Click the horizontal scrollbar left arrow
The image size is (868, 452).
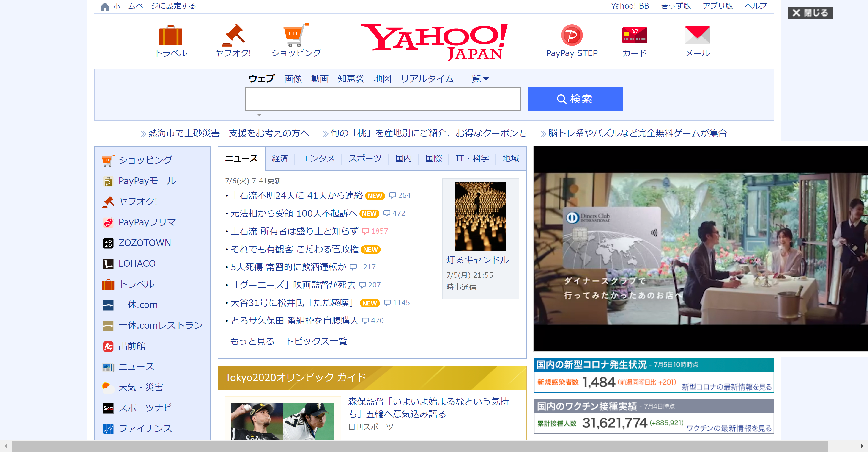click(x=6, y=446)
